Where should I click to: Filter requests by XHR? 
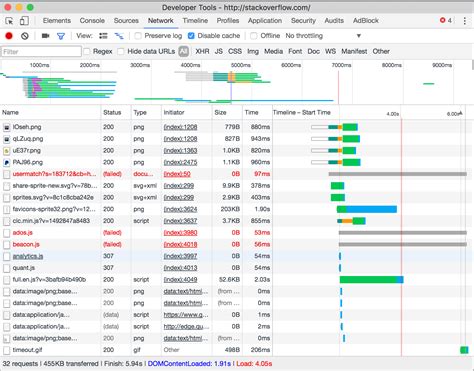(x=202, y=51)
